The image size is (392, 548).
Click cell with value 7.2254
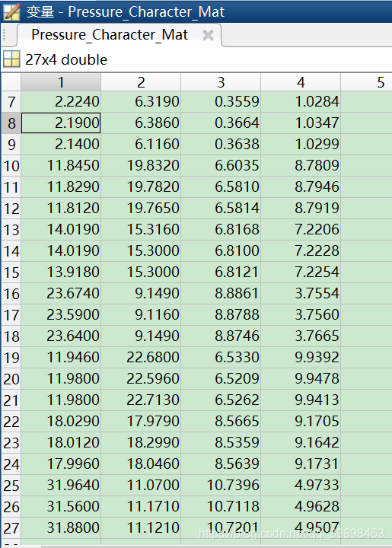pos(301,272)
